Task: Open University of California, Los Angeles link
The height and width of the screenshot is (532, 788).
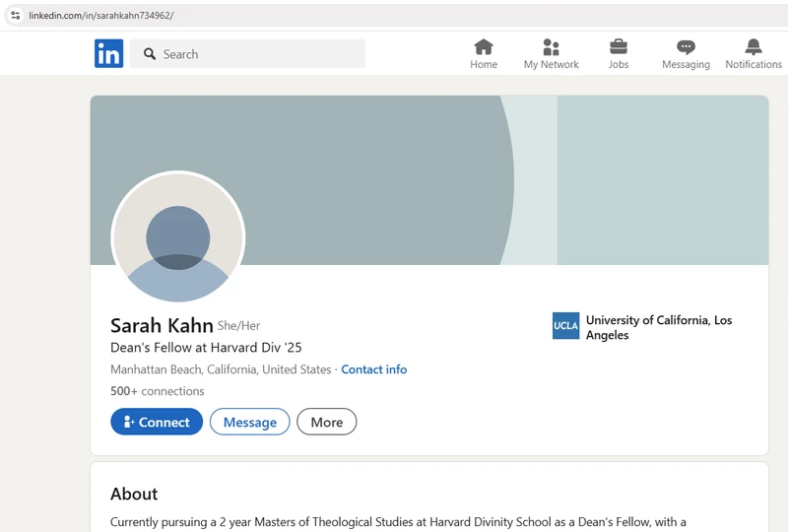Action: point(658,327)
